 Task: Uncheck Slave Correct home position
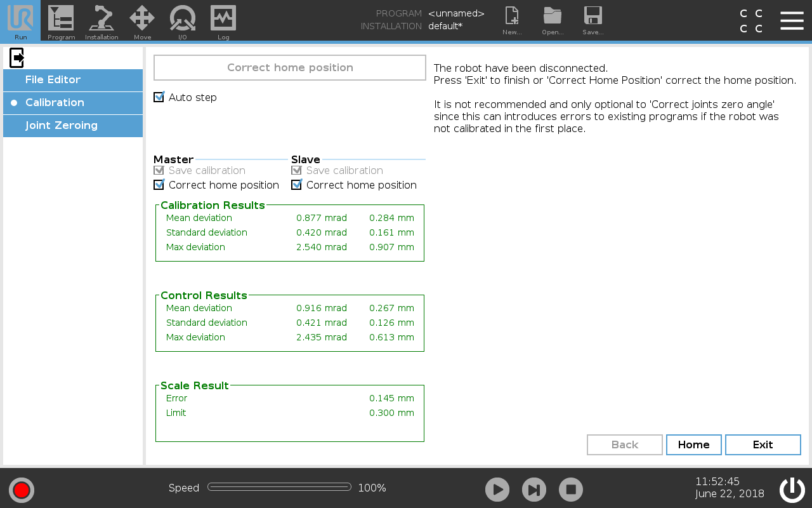296,185
